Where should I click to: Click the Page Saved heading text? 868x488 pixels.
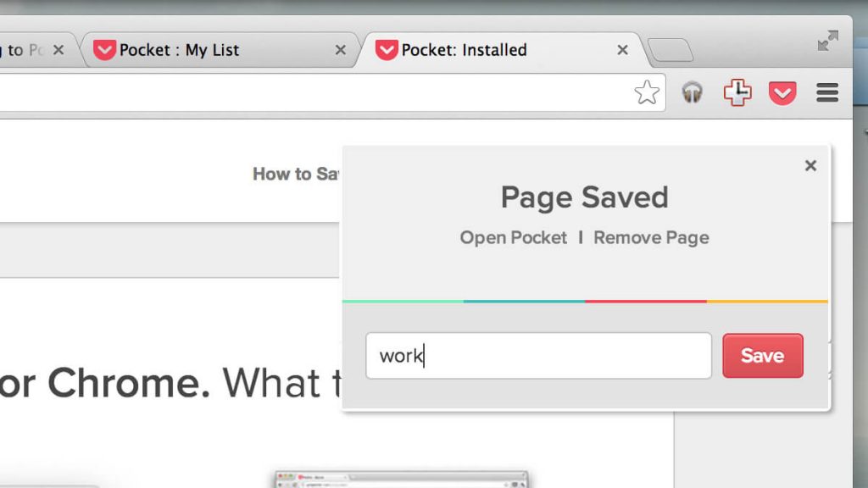tap(585, 197)
